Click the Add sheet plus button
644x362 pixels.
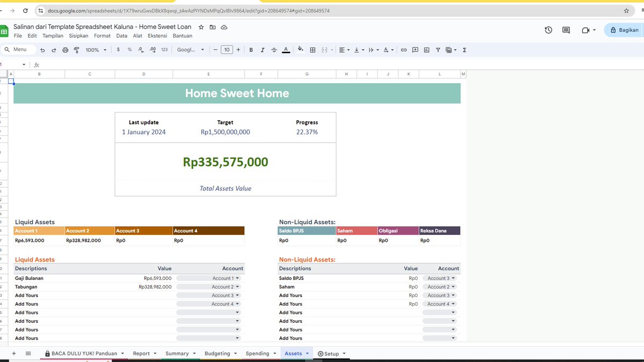coord(14,353)
